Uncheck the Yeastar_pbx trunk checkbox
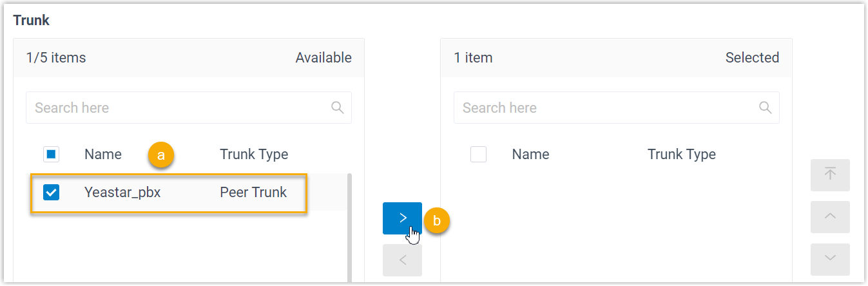Viewport: 868px width, 286px height. (52, 192)
